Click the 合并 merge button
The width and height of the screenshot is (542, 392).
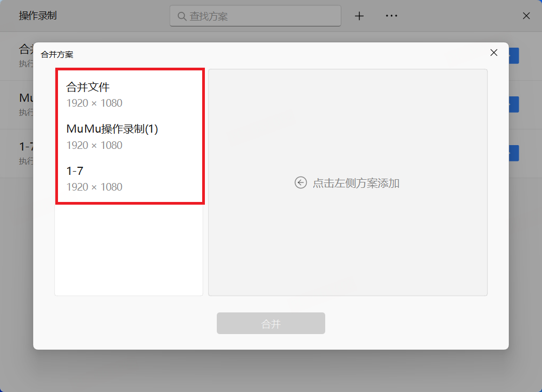coord(270,323)
